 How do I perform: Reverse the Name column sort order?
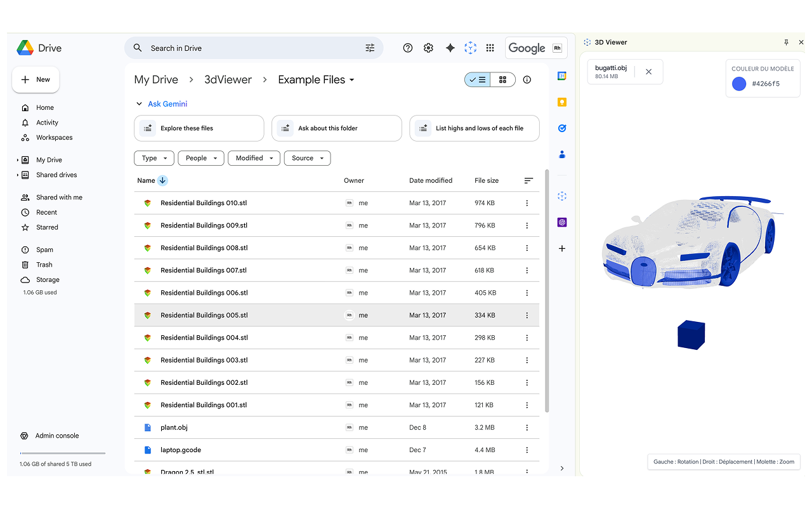pyautogui.click(x=162, y=180)
